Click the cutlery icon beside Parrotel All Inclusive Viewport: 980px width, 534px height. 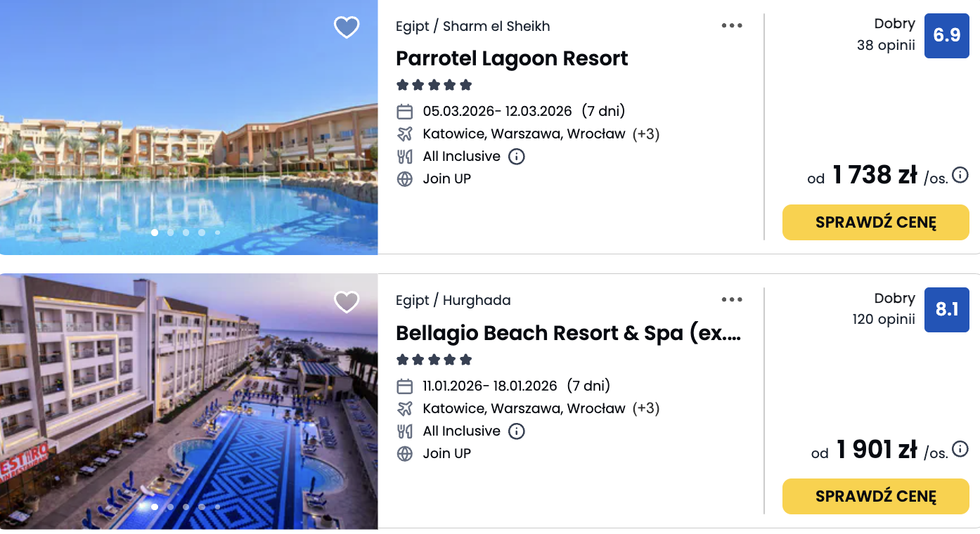(405, 156)
